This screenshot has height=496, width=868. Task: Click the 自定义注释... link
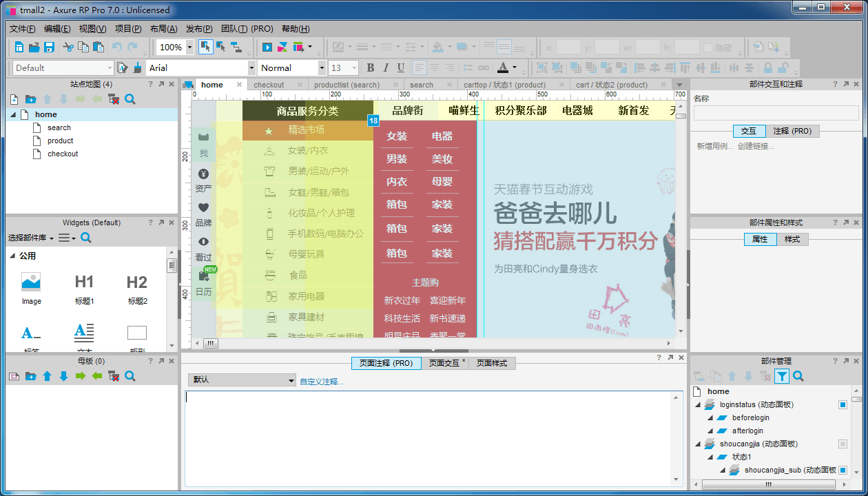(322, 381)
